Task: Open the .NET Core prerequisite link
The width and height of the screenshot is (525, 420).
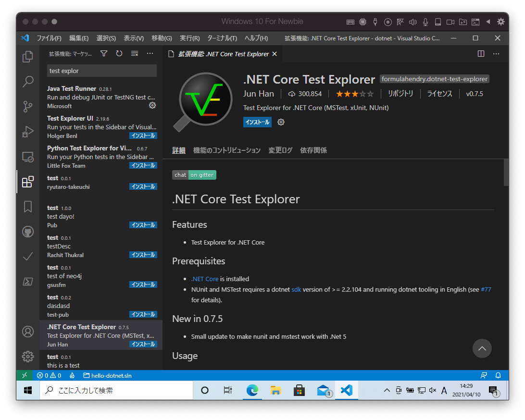Action: tap(205, 279)
